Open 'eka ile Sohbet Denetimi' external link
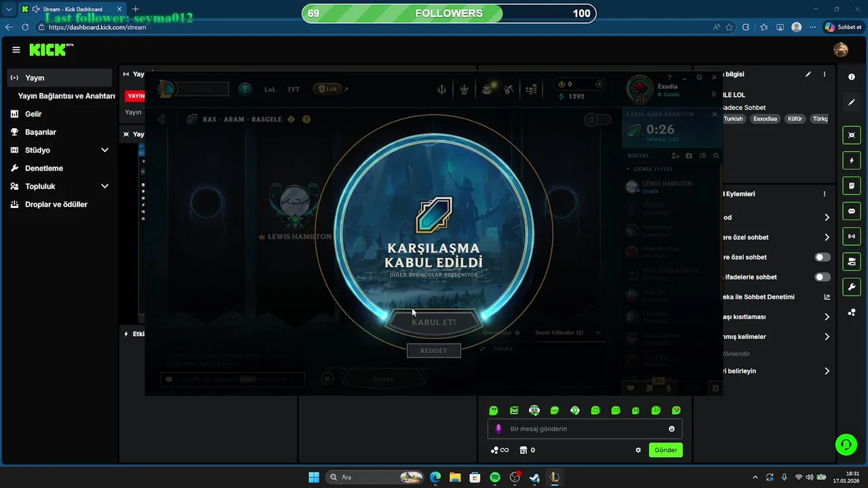This screenshot has height=488, width=868. click(827, 297)
